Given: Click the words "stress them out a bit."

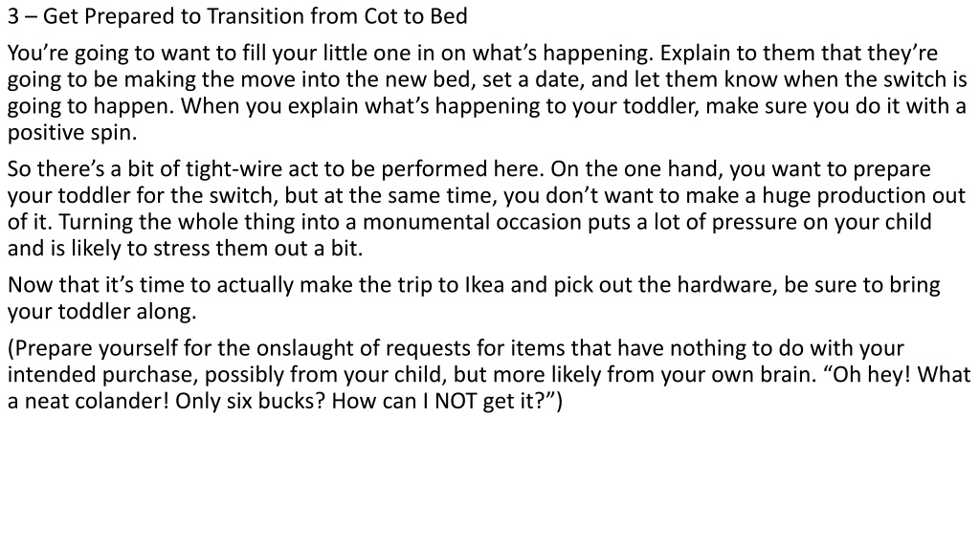Looking at the screenshot, I should pos(258,249).
